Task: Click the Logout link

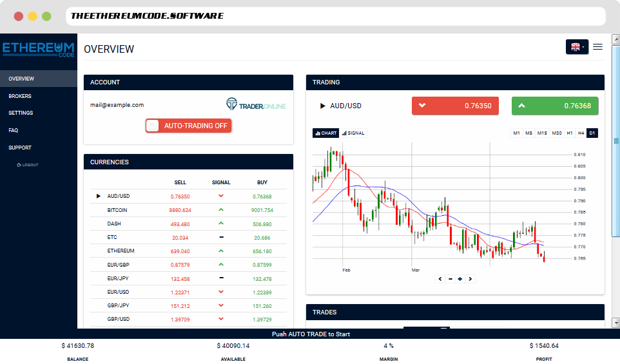Action: click(28, 165)
